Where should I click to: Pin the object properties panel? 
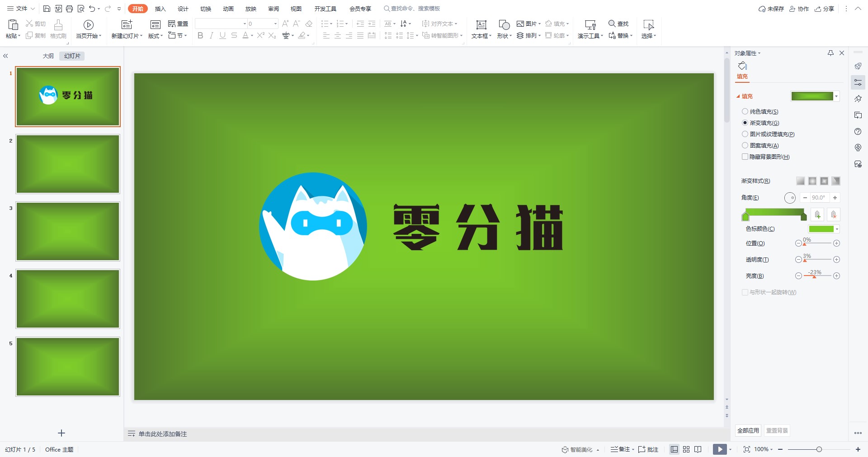830,53
